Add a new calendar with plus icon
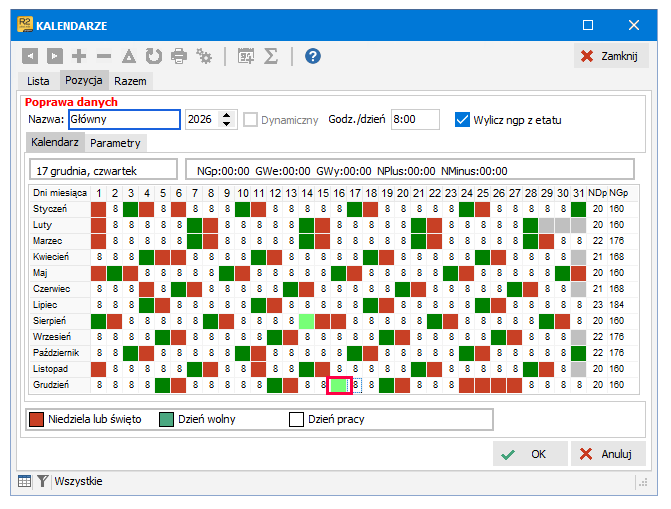Screen dimensions: 671x509 pyautogui.click(x=79, y=56)
